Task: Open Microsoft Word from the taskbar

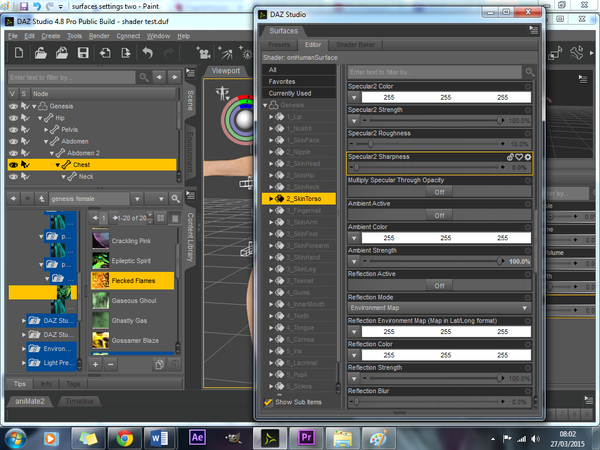Action: point(159,438)
